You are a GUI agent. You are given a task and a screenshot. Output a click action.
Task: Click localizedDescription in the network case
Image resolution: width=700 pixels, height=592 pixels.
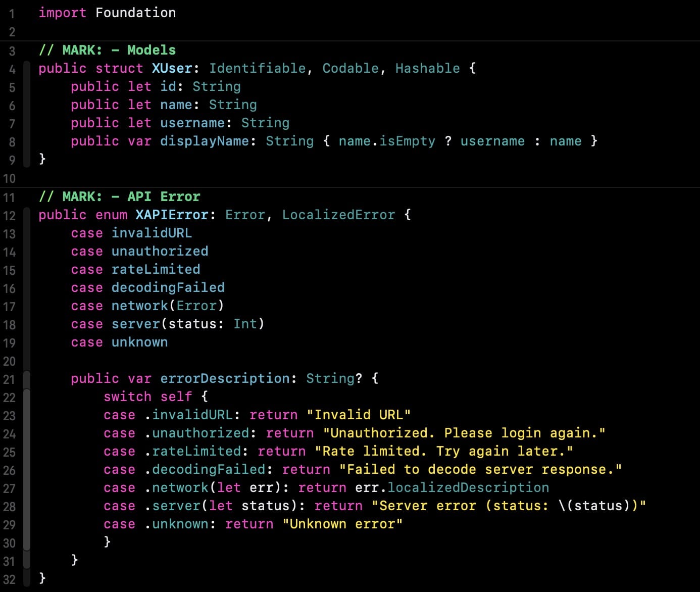(468, 487)
